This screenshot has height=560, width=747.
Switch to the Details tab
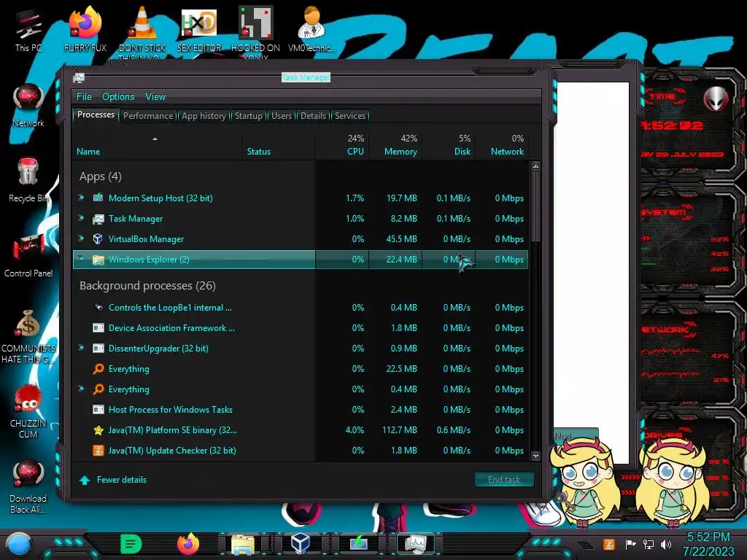(313, 116)
